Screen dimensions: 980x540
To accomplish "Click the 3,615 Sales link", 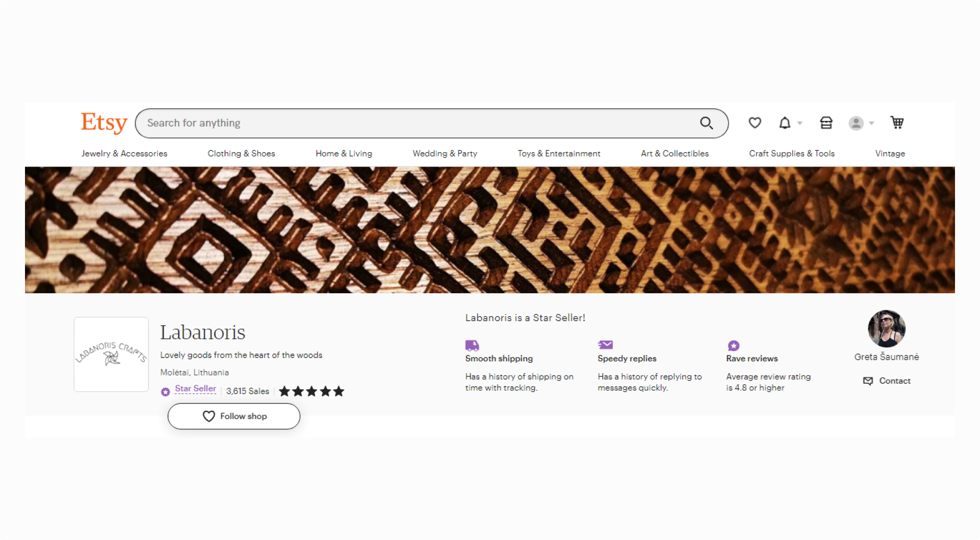I will tap(247, 391).
